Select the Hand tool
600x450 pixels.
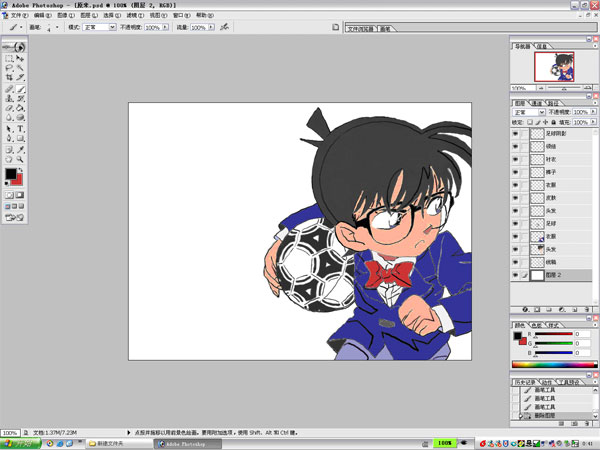click(9, 159)
